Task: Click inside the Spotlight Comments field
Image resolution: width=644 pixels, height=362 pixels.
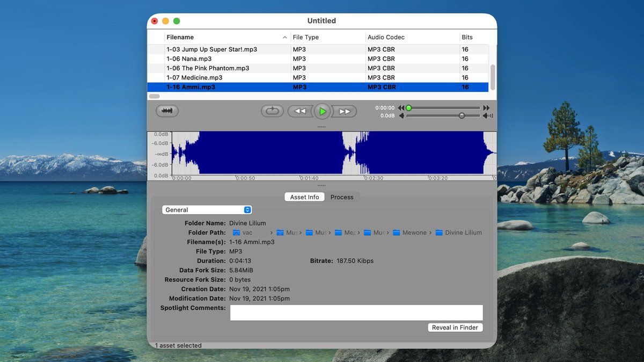Action: pos(356,313)
